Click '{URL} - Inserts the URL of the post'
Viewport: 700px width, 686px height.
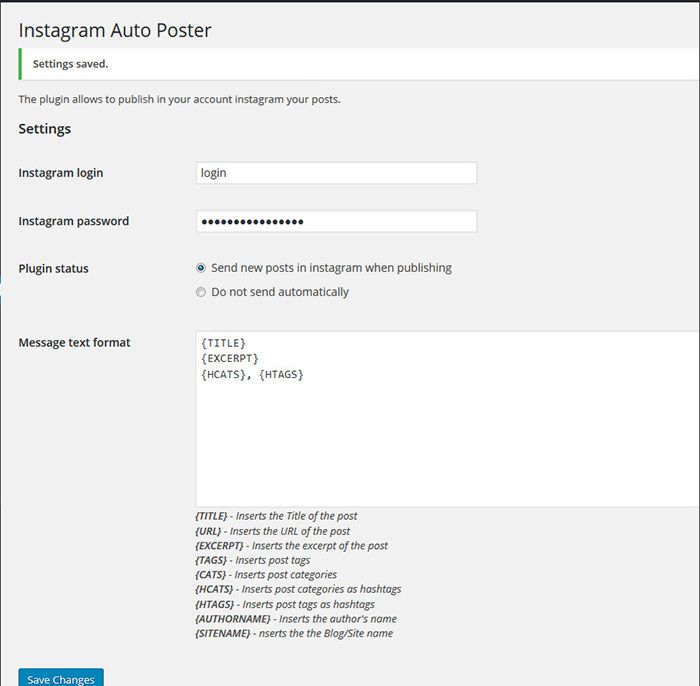pos(273,531)
